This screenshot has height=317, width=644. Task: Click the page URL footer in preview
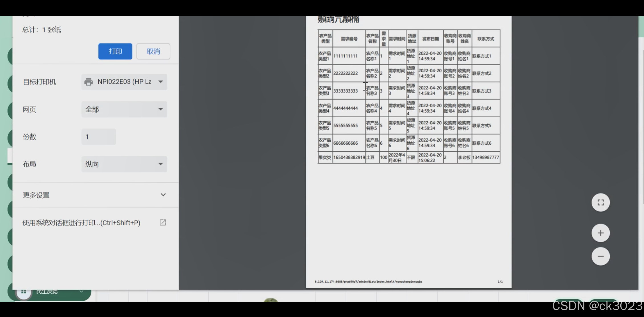[x=368, y=282]
